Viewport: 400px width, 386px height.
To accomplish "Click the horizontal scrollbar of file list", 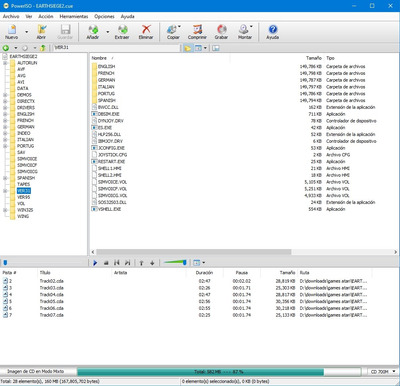I will (194, 252).
